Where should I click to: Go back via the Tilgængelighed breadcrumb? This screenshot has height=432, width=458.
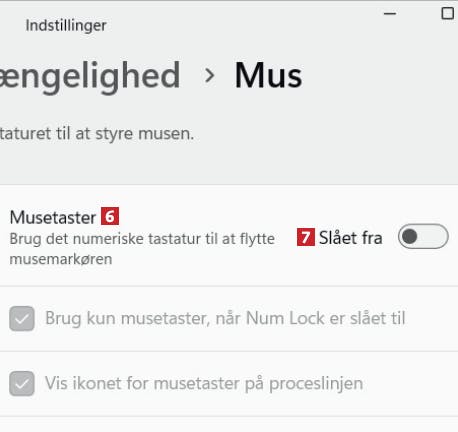(90, 77)
